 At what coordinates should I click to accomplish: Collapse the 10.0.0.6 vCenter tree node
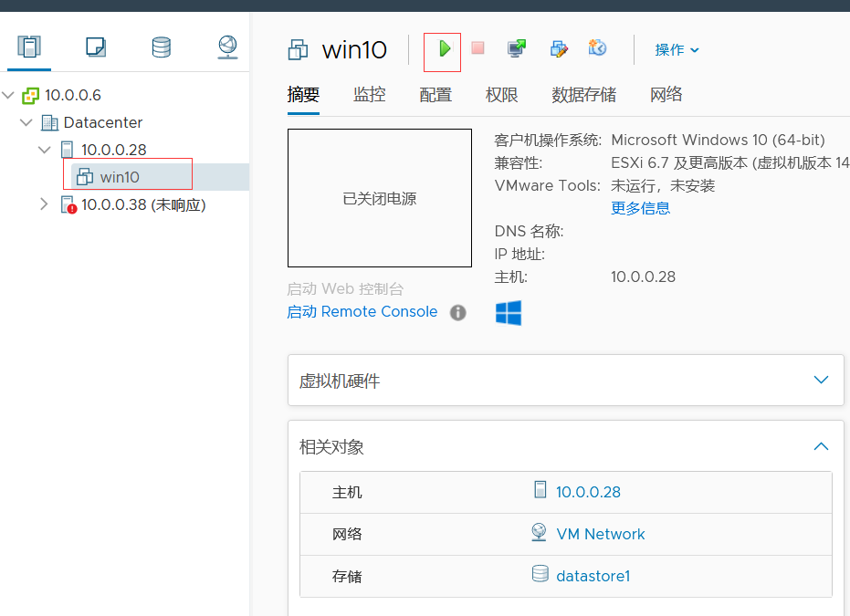(8, 95)
